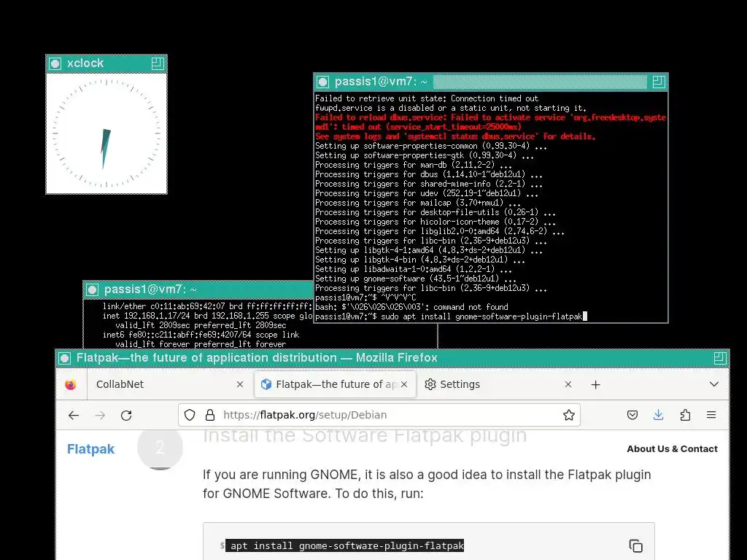
Task: Reload the flatpak.org page
Action: pos(126,415)
